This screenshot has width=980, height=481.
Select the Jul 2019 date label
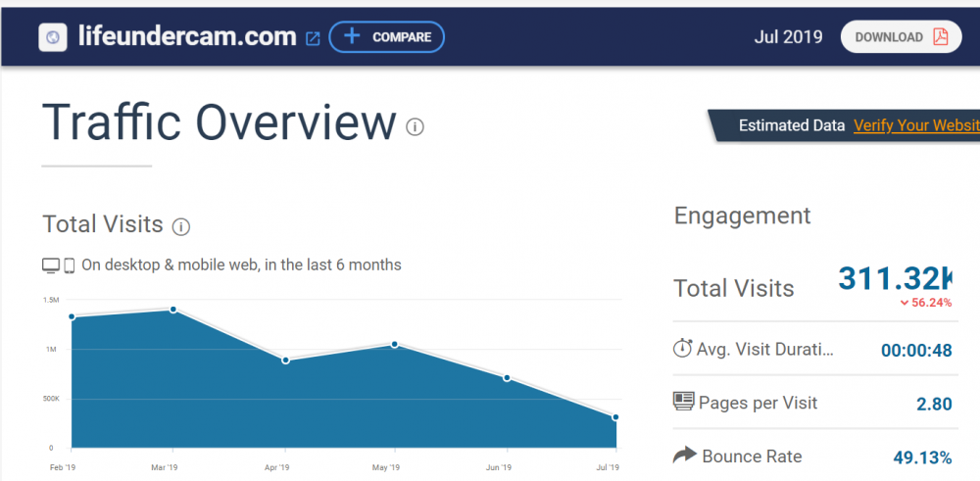(787, 37)
